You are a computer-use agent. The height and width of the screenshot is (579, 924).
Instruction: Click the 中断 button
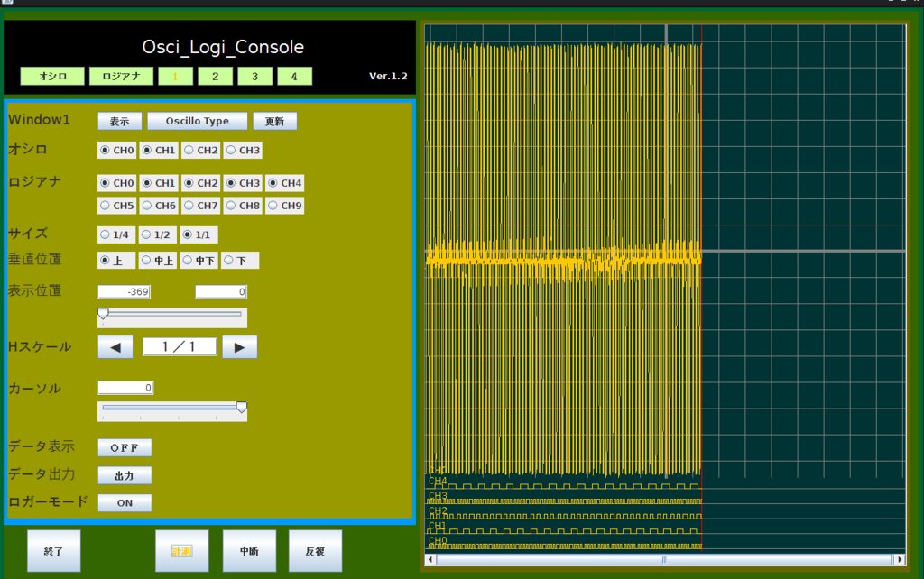pos(249,551)
